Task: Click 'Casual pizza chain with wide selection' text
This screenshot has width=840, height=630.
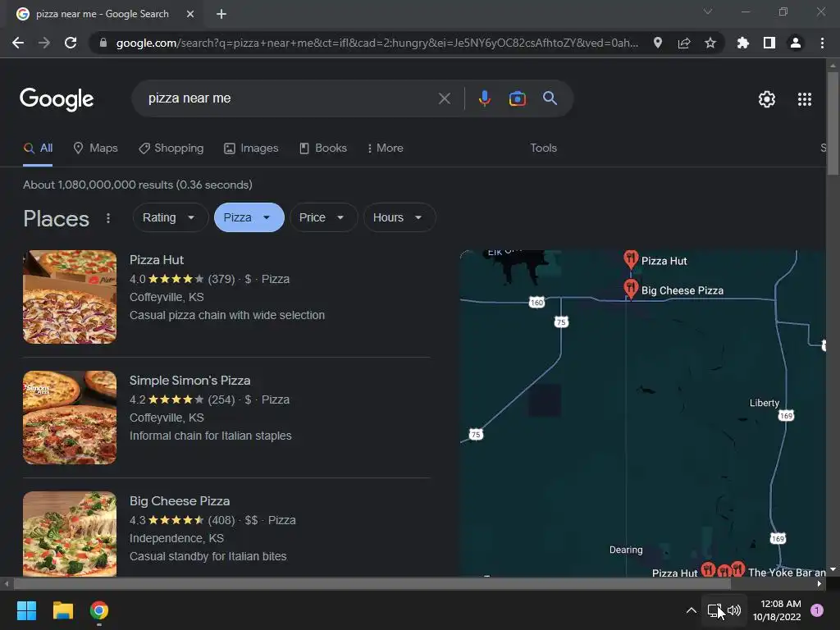Action: click(x=227, y=315)
